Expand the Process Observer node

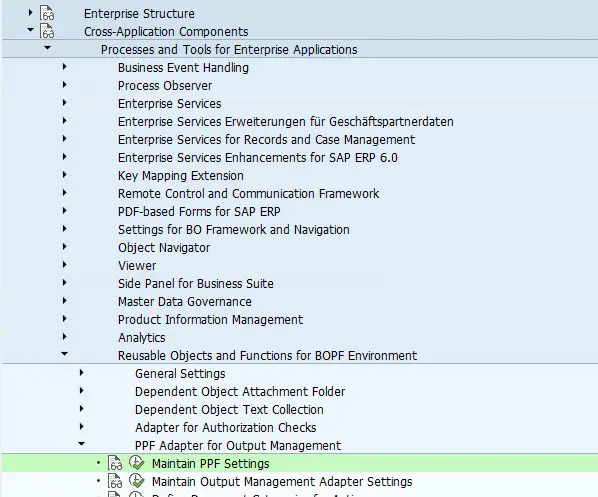64,85
